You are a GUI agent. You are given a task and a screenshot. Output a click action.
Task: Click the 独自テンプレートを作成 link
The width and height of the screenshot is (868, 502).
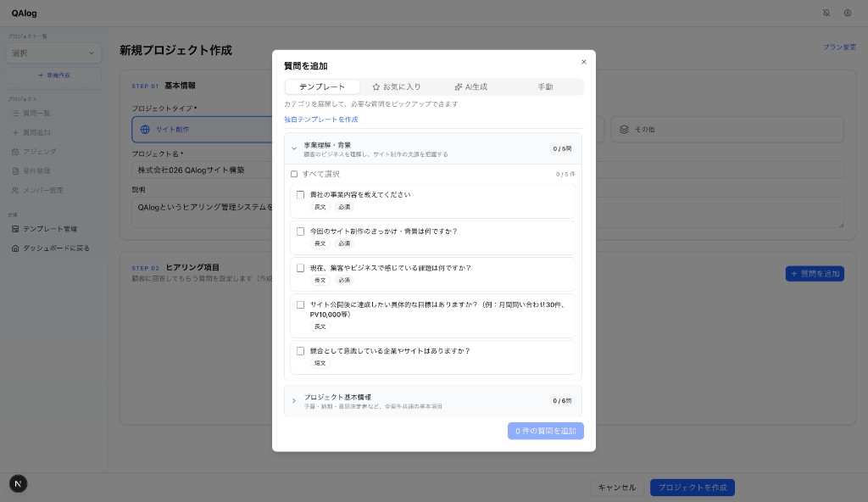(x=320, y=120)
